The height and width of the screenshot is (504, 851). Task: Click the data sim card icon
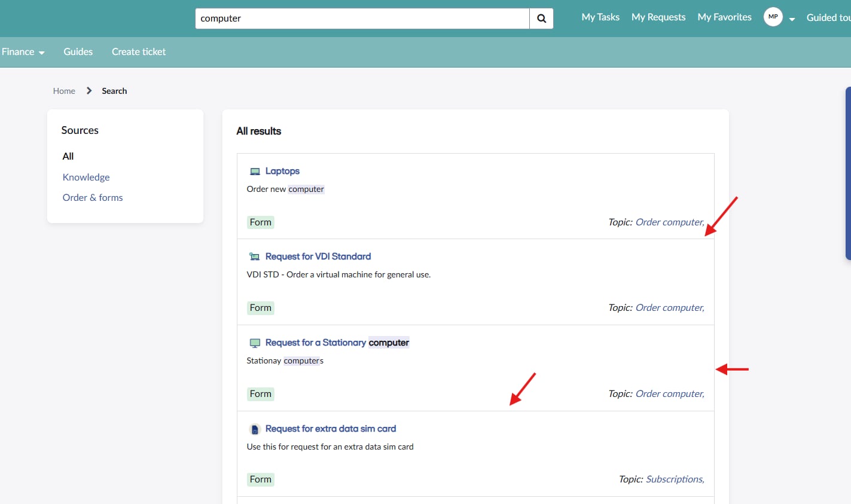tap(255, 429)
